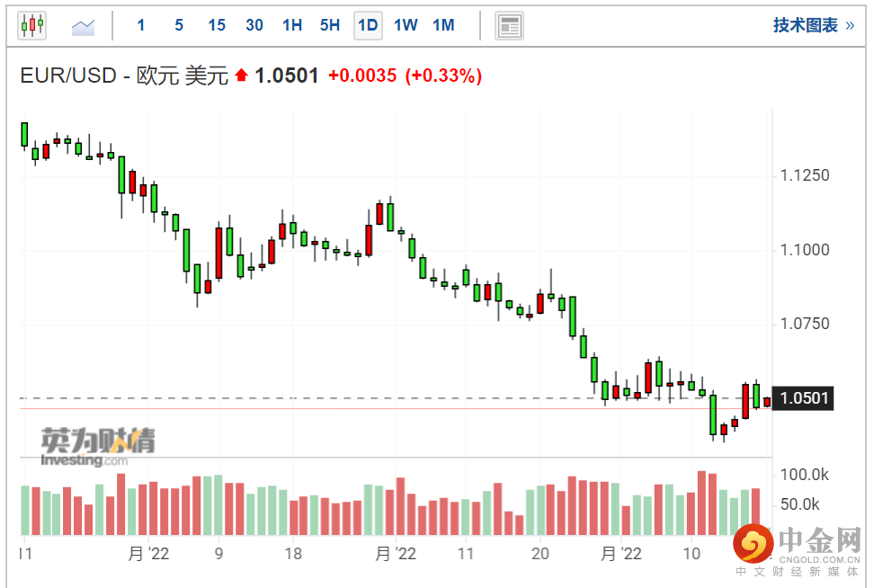Switch to the 1M monthly timeframe
Image resolution: width=874 pixels, height=588 pixels.
[443, 25]
